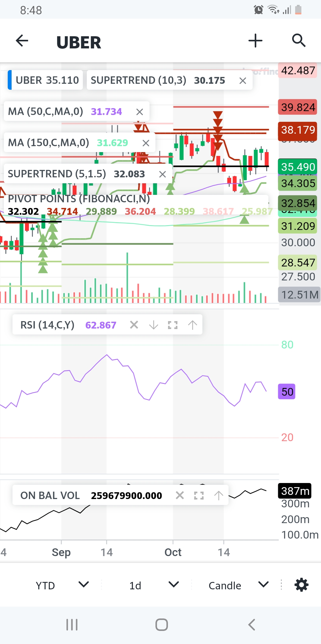Tap the 31.209 price axis tag
The height and width of the screenshot is (644, 321).
click(x=298, y=226)
